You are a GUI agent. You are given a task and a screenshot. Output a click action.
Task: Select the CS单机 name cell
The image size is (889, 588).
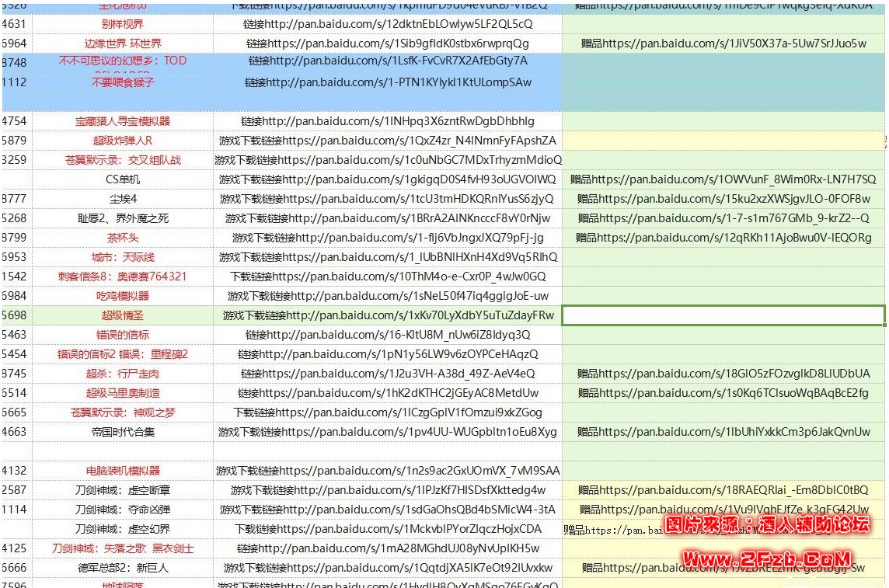123,179
